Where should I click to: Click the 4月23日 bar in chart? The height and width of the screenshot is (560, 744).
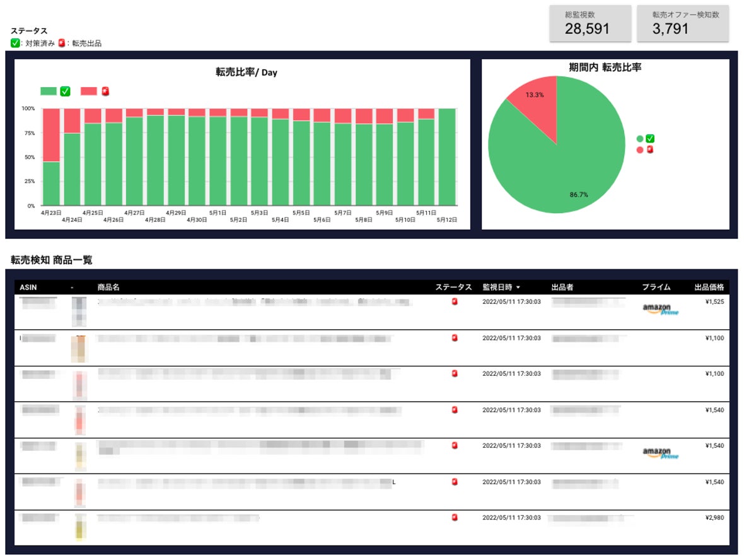coord(51,156)
